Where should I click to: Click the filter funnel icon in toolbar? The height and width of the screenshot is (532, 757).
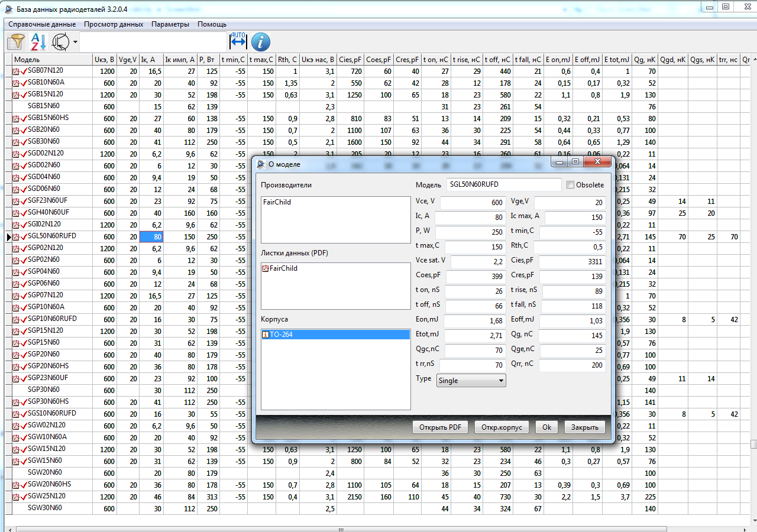click(16, 41)
